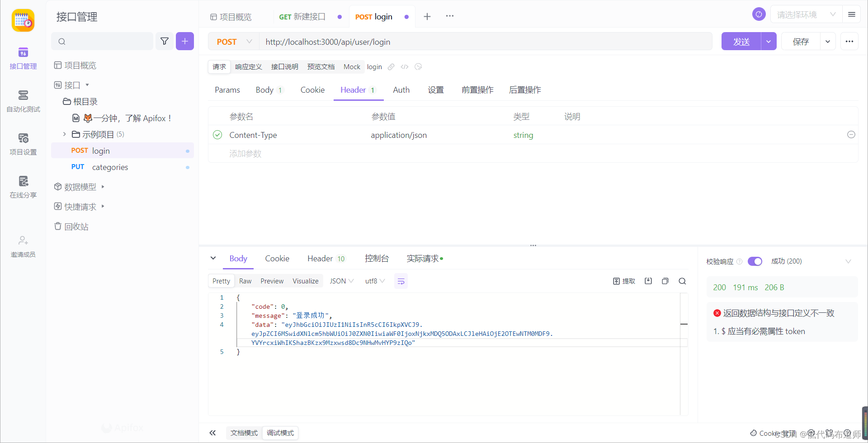Select the 在线分享 sidebar icon
Image resolution: width=868 pixels, height=443 pixels.
(23, 186)
